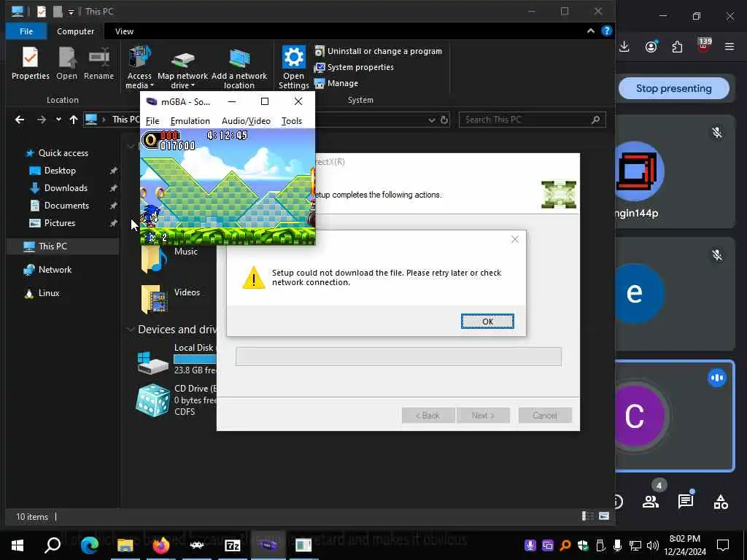Viewport: 747px width, 560px height.
Task: Click the purple C participant tile
Action: coord(674,416)
